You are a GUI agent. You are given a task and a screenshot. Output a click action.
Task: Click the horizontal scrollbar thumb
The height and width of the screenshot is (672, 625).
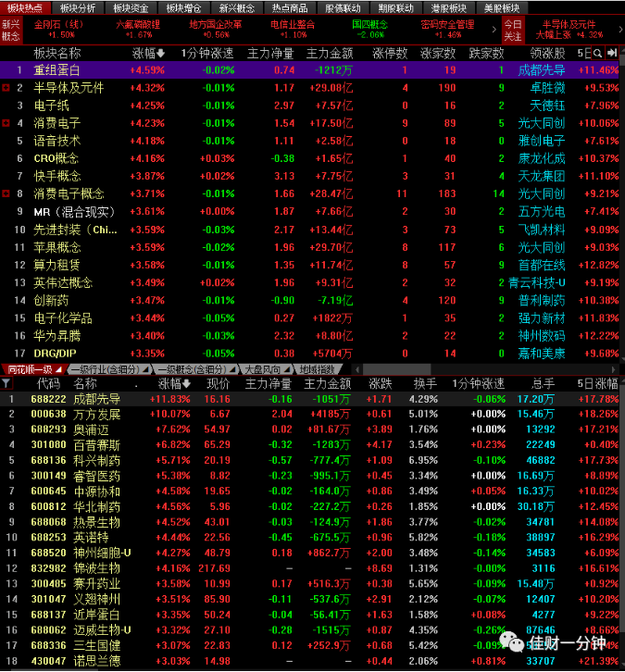[396, 369]
